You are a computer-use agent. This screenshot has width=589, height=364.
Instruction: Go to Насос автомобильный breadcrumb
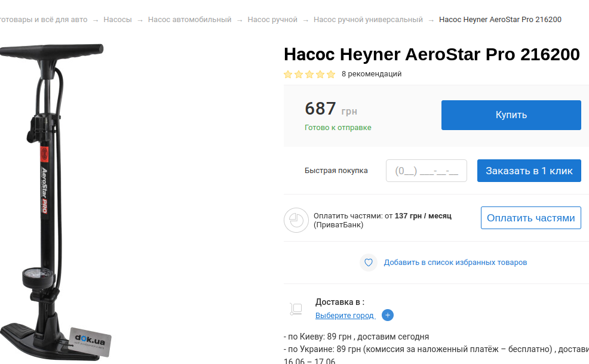189,20
